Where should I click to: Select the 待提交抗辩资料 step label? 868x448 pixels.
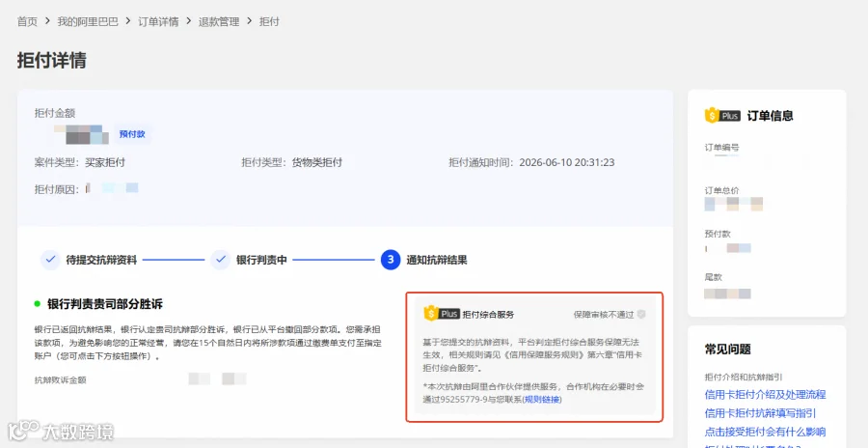[x=101, y=260]
